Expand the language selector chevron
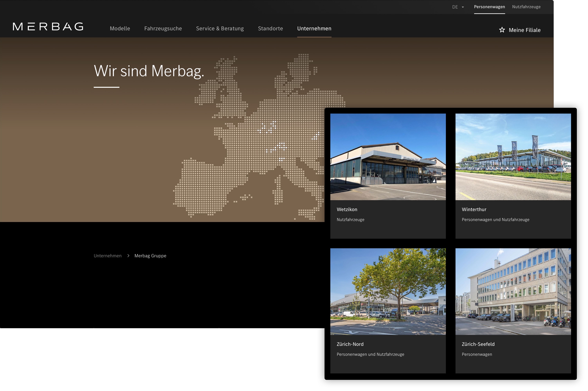This screenshot has height=391, width=588. [463, 7]
